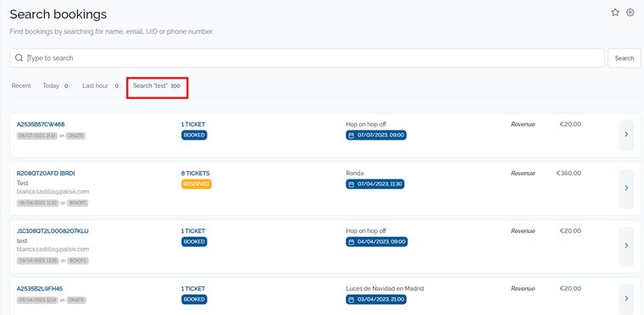
Task: Click Hop on hop off in A2535B57CW468 row
Action: click(x=366, y=124)
